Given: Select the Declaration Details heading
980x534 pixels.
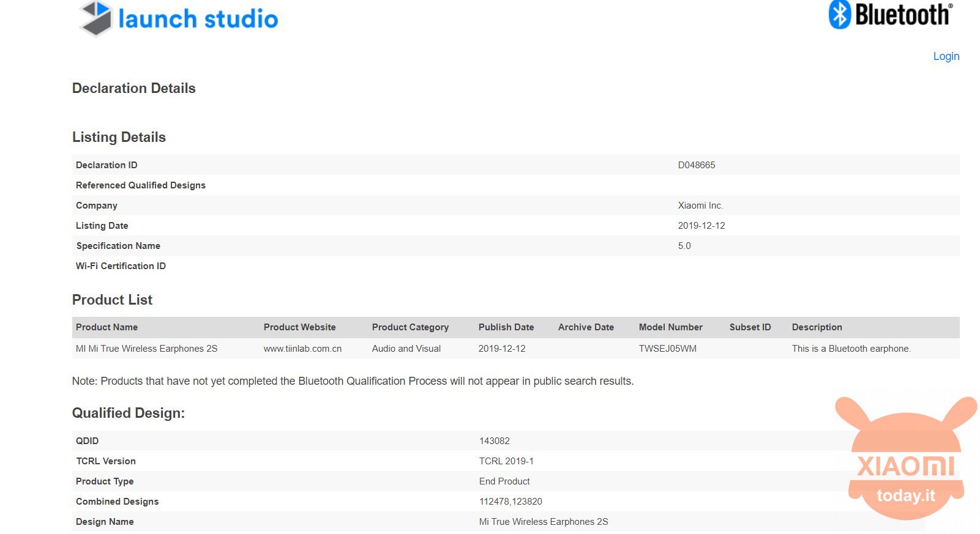Looking at the screenshot, I should coord(134,88).
